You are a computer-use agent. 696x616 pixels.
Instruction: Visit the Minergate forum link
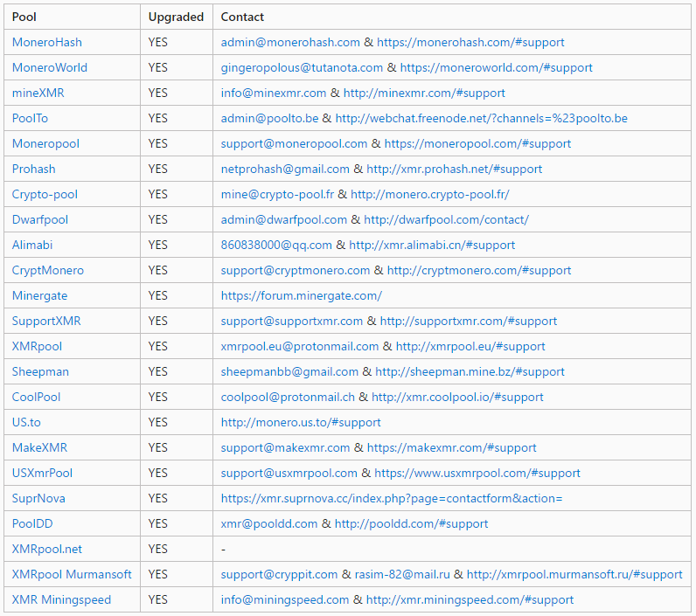[301, 295]
